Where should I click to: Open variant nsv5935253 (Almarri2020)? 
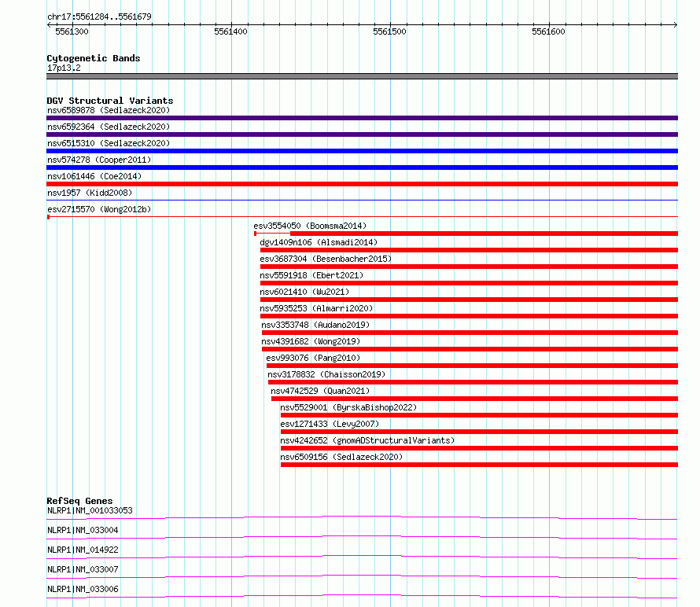pyautogui.click(x=316, y=308)
